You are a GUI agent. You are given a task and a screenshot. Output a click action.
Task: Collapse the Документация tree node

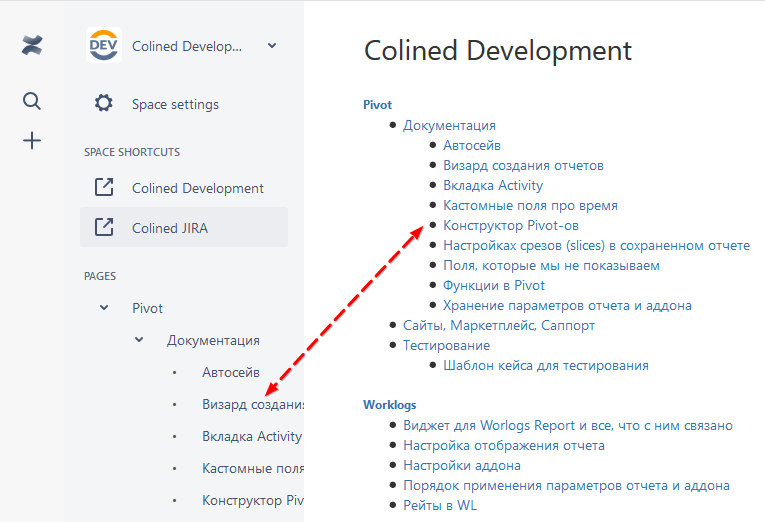(139, 340)
